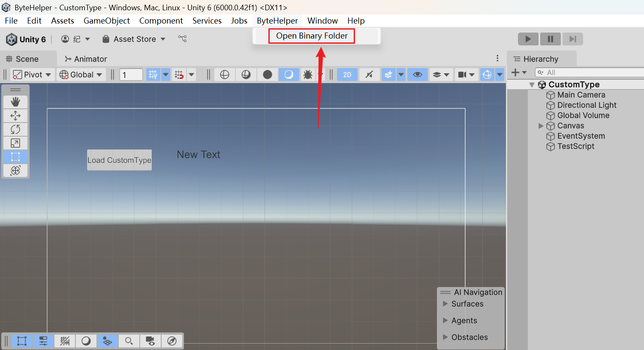Toggle scene lighting button
Viewport: 644px width, 350px height.
(x=369, y=75)
